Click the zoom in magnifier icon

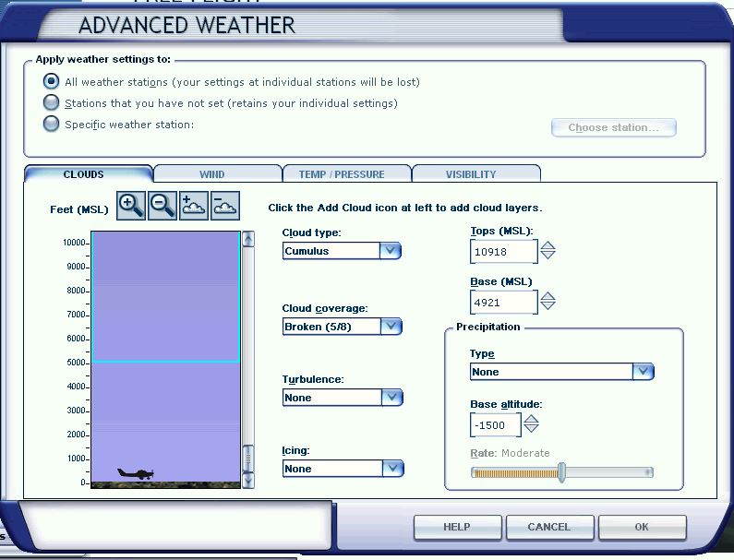pos(130,206)
